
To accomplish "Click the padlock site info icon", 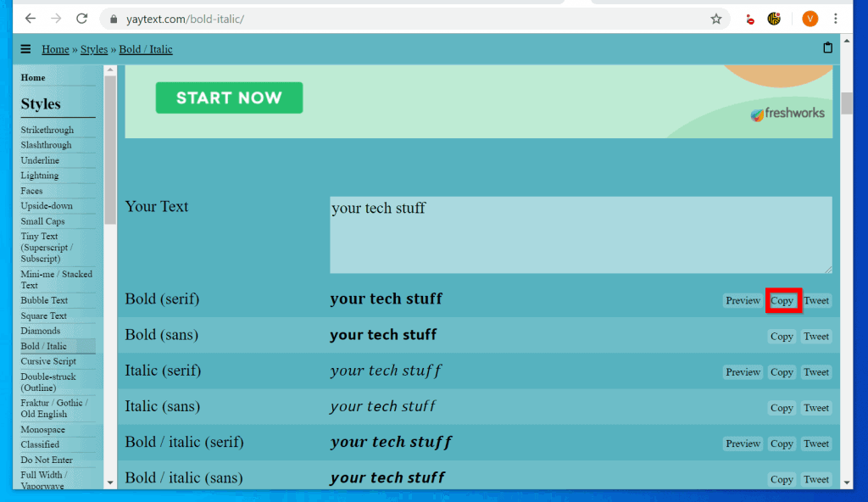I will pyautogui.click(x=114, y=19).
